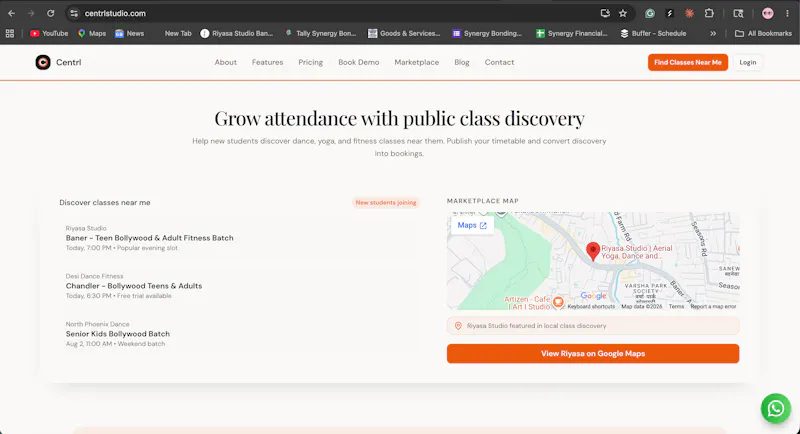This screenshot has height=434, width=800.
Task: Click the Google logo on the map
Action: [593, 296]
